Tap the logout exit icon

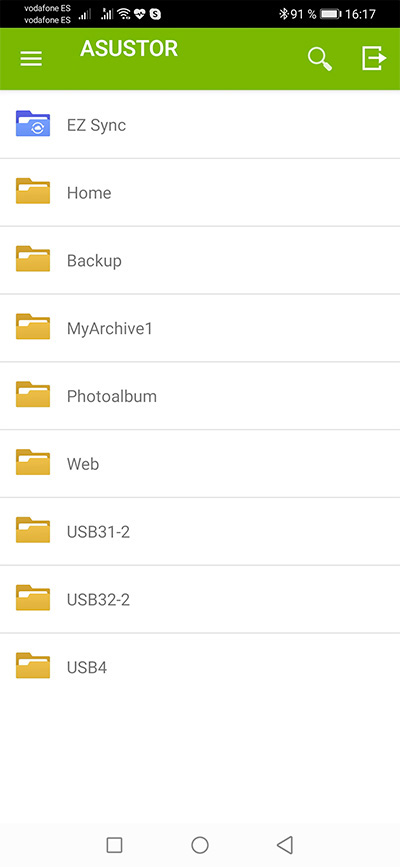pos(373,59)
